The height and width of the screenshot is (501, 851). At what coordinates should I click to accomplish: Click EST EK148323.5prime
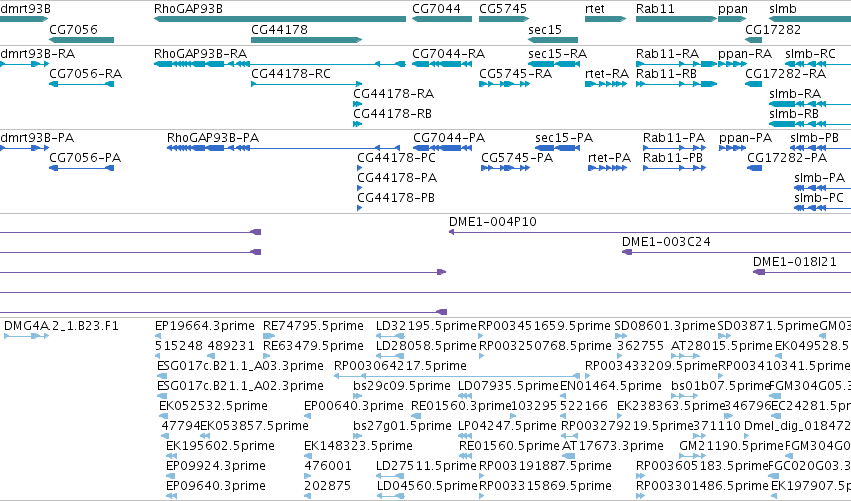[x=308, y=456]
